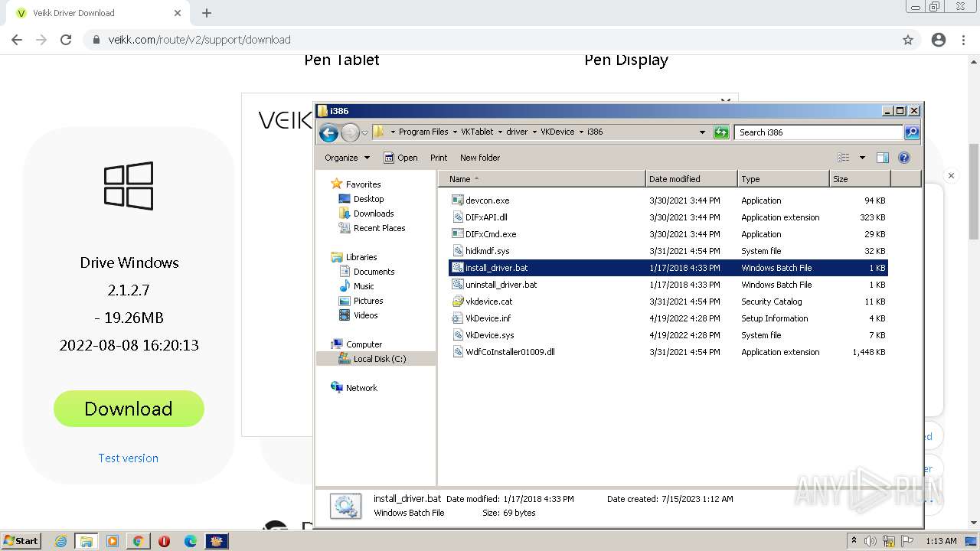980x551 pixels.
Task: Open Test version link on Veikk page
Action: point(128,458)
